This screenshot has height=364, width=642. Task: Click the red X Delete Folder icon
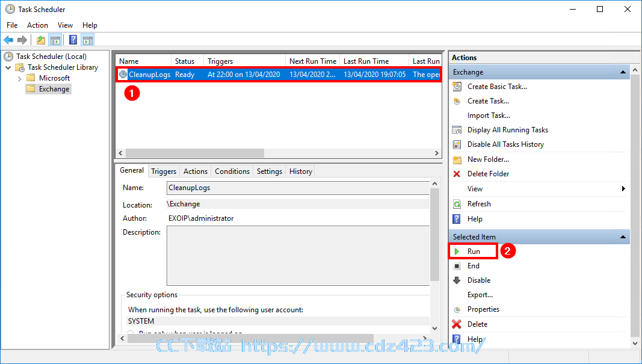pos(457,174)
